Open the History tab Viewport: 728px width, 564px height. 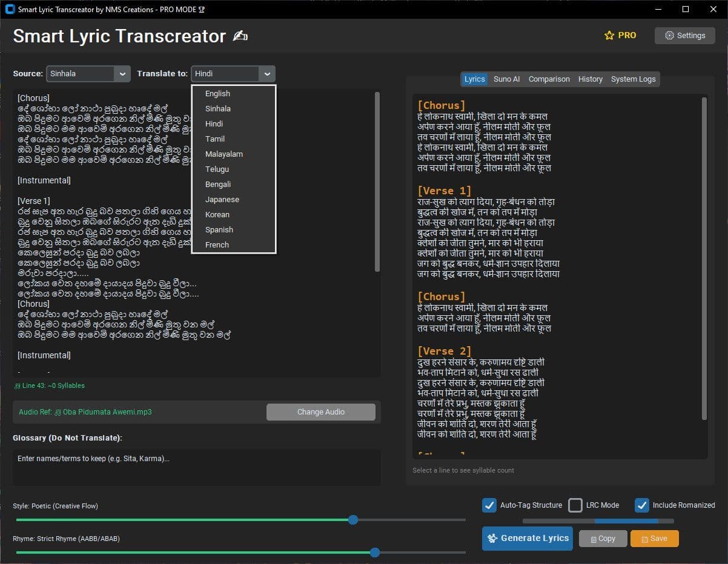[x=590, y=79]
